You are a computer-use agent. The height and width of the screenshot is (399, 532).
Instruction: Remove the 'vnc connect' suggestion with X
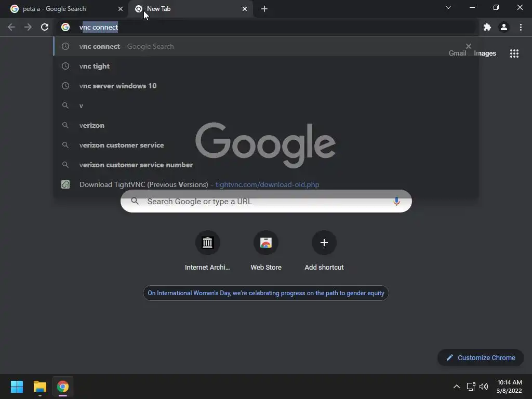[x=469, y=46]
